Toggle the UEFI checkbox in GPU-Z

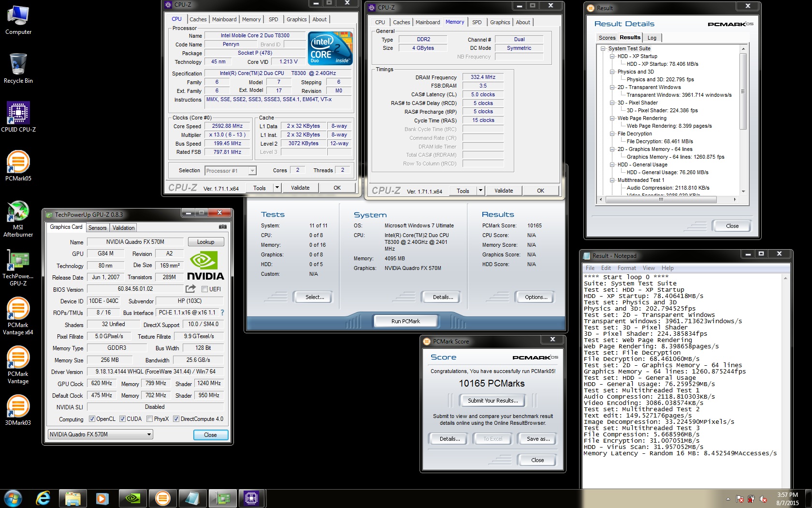pos(204,289)
